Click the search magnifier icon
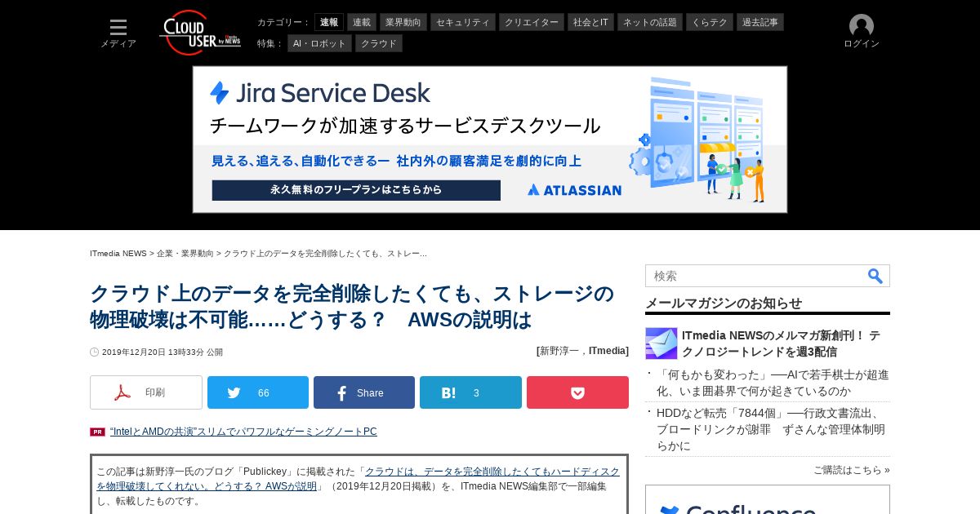The height and width of the screenshot is (514, 980). [x=875, y=276]
